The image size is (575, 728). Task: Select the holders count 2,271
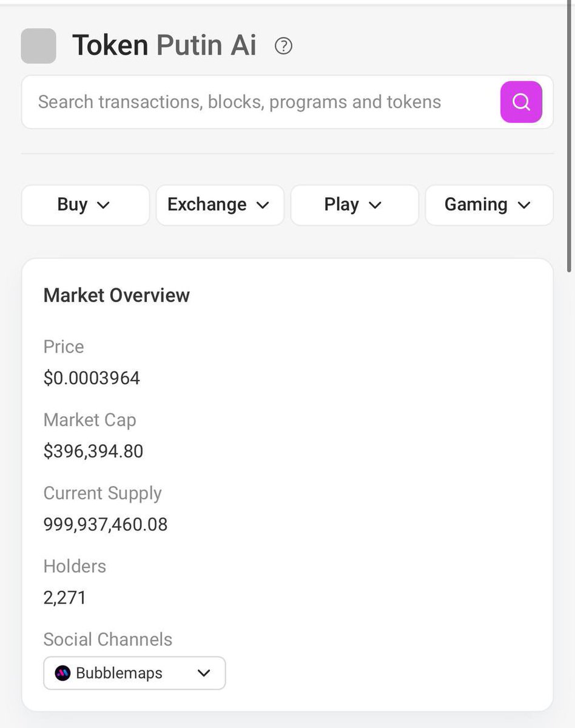click(65, 598)
